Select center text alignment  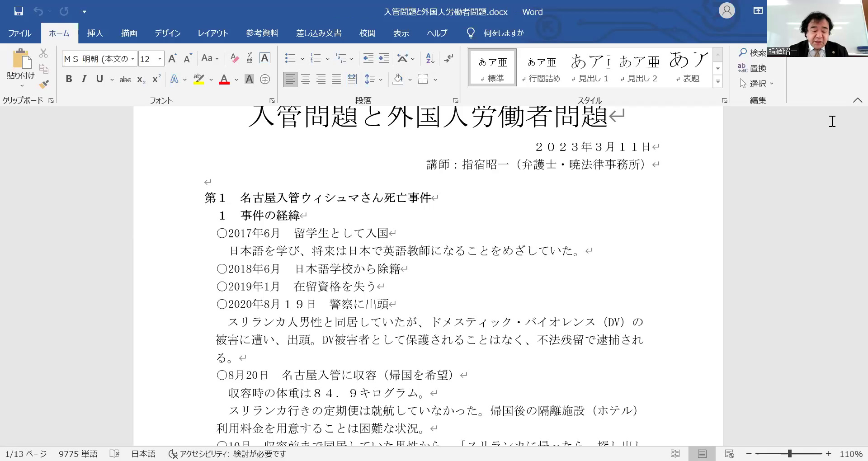pos(306,80)
